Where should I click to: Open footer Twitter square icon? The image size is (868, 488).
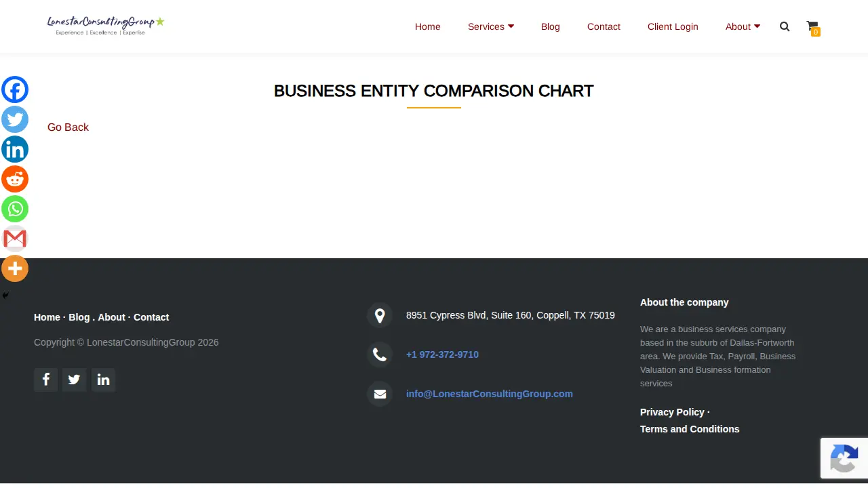(75, 380)
